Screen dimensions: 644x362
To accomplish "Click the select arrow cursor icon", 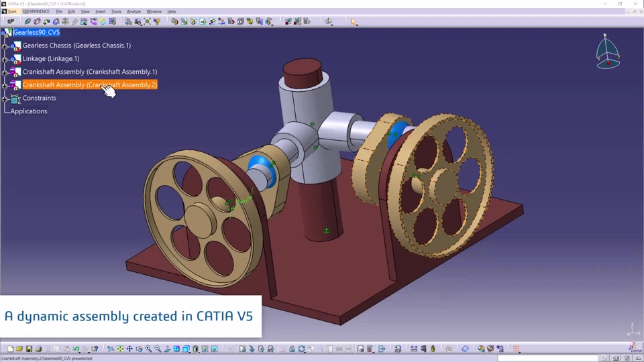I will (x=354, y=21).
